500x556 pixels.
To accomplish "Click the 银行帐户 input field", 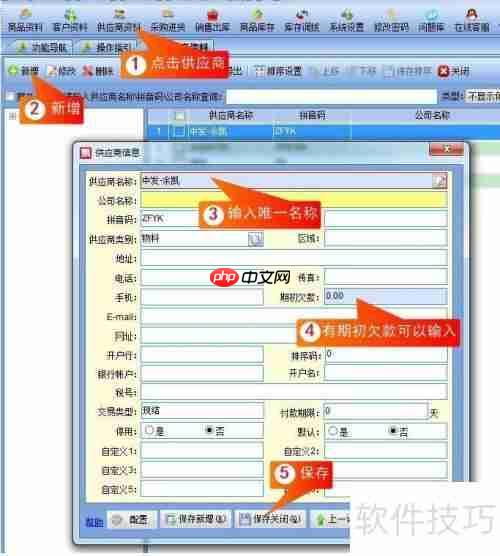I will pos(202,373).
